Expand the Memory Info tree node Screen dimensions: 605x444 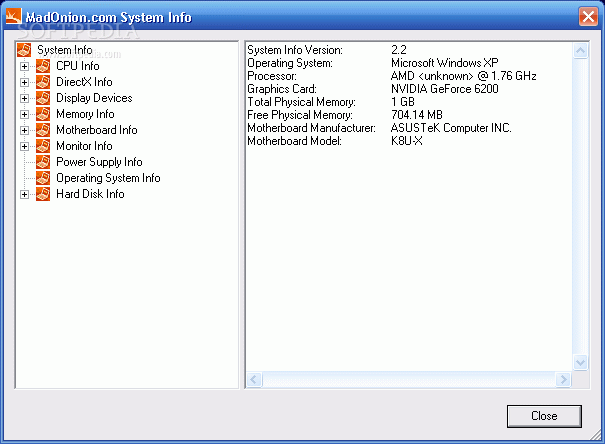24,114
